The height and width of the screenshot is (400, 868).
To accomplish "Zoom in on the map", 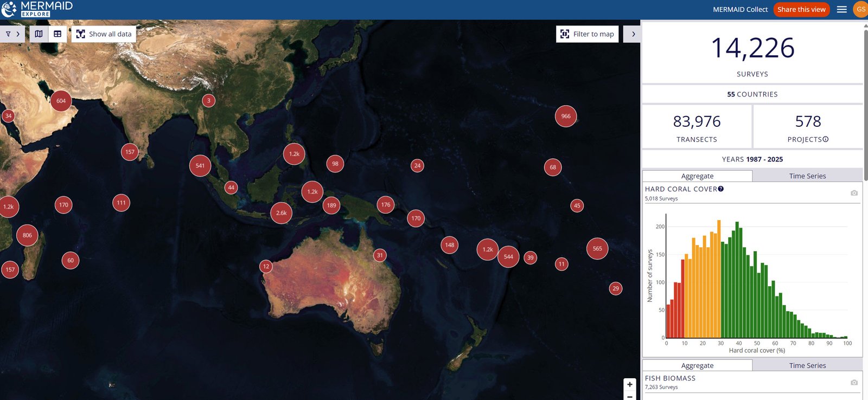I will click(629, 384).
